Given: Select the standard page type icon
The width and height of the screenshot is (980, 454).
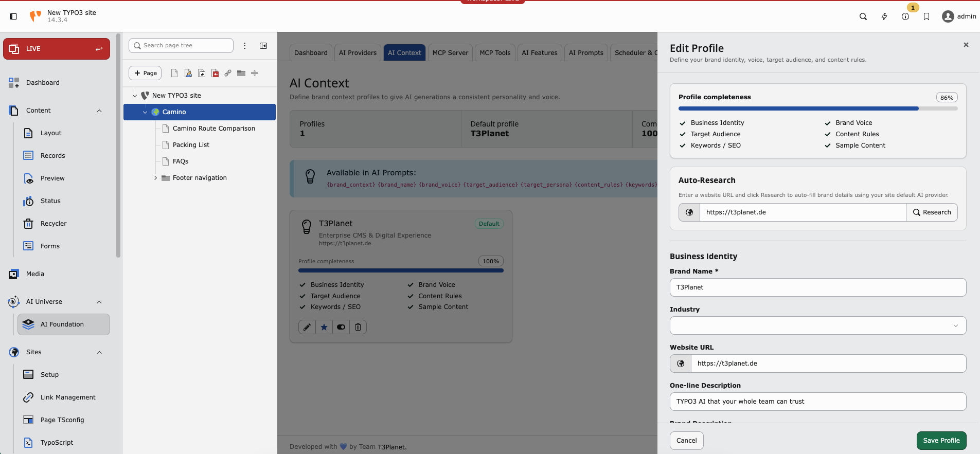Looking at the screenshot, I should pyautogui.click(x=174, y=73).
